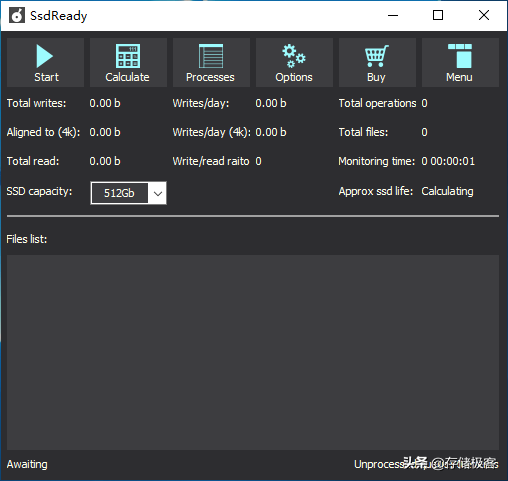Open the Menu panel button
This screenshot has width=508, height=481.
(460, 62)
